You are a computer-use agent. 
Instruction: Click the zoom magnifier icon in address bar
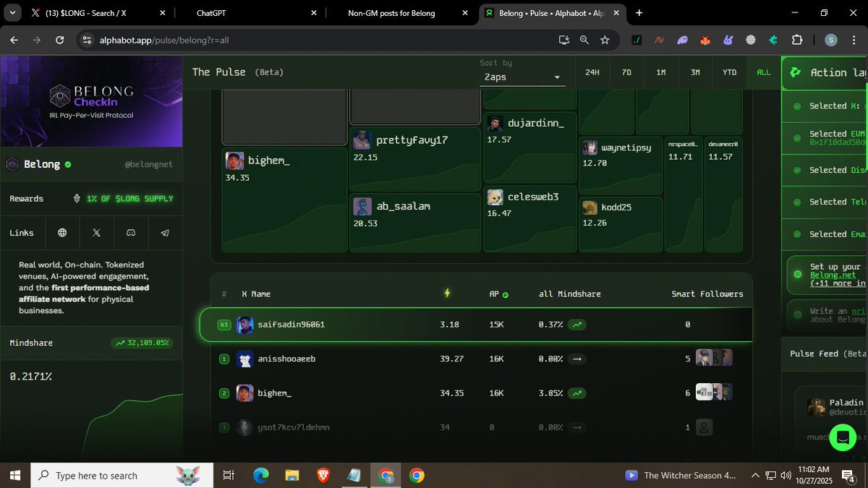tap(584, 40)
